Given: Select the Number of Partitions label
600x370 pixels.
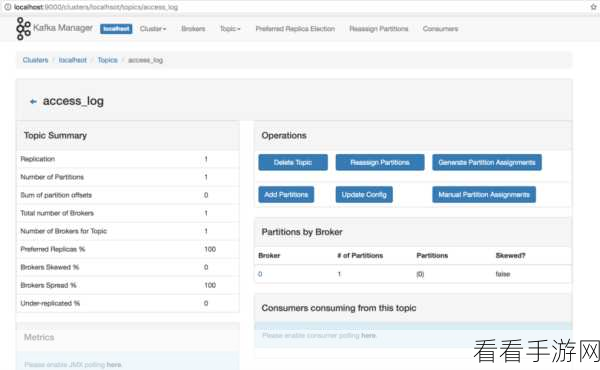Looking at the screenshot, I should [52, 177].
